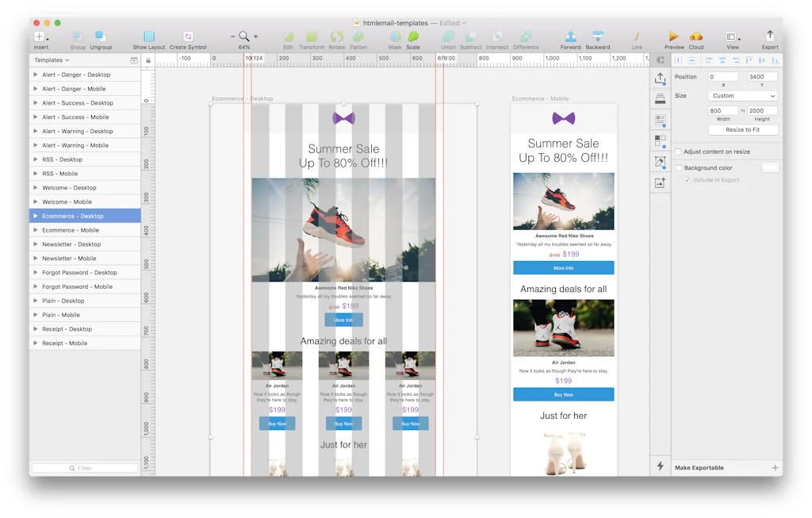Image resolution: width=812 pixels, height=518 pixels.
Task: Toggle Show Layout in the toolbar
Action: point(150,36)
